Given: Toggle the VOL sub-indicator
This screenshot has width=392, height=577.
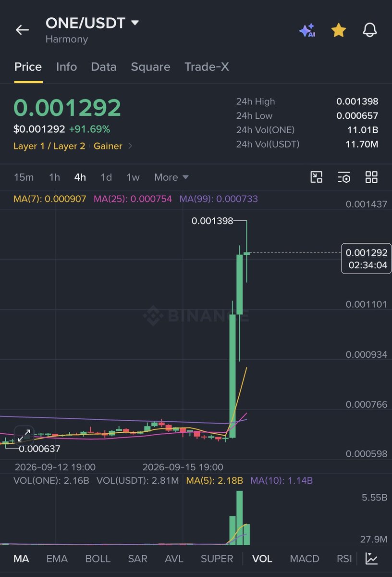Looking at the screenshot, I should (262, 559).
